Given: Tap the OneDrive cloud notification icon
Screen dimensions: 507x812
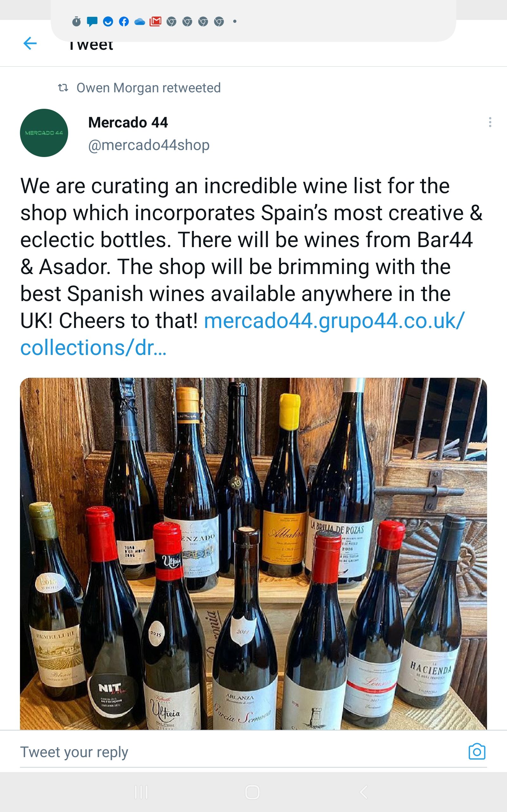Looking at the screenshot, I should click(139, 22).
